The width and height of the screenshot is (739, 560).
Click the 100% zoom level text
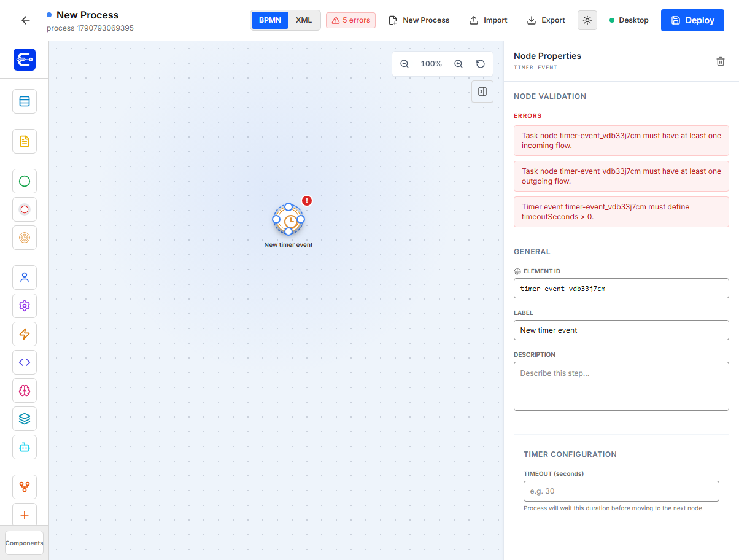point(431,64)
